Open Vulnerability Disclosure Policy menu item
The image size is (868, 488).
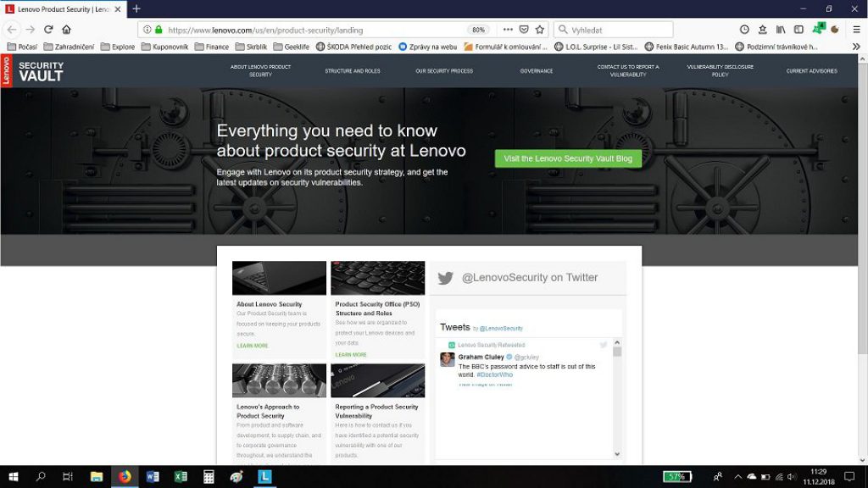click(x=720, y=71)
